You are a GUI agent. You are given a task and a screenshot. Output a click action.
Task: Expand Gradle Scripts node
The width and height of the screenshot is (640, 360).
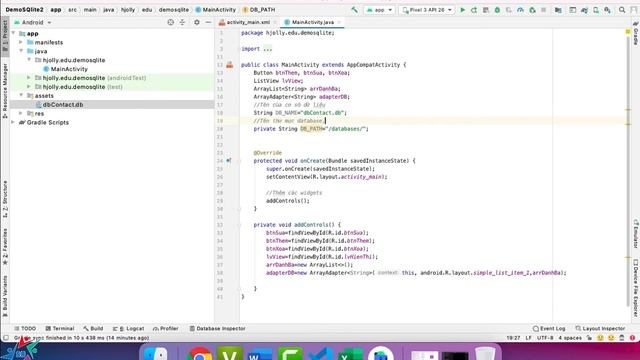pyautogui.click(x=13, y=122)
